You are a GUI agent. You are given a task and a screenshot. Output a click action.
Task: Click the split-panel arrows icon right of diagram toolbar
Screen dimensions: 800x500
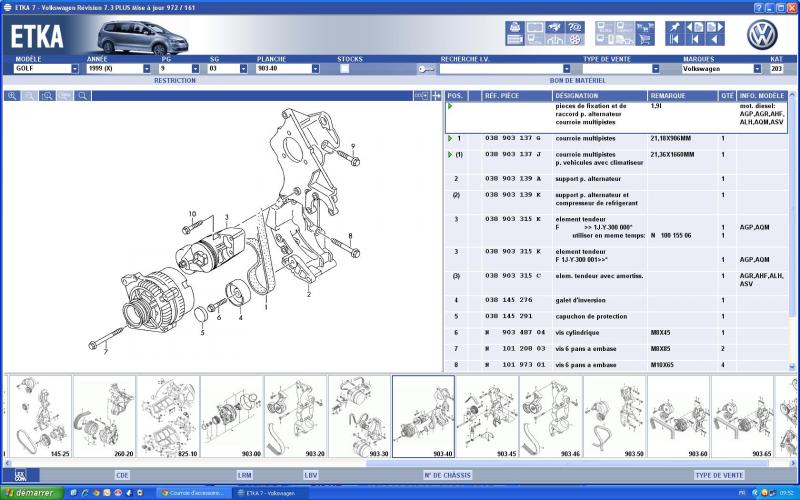click(436, 96)
